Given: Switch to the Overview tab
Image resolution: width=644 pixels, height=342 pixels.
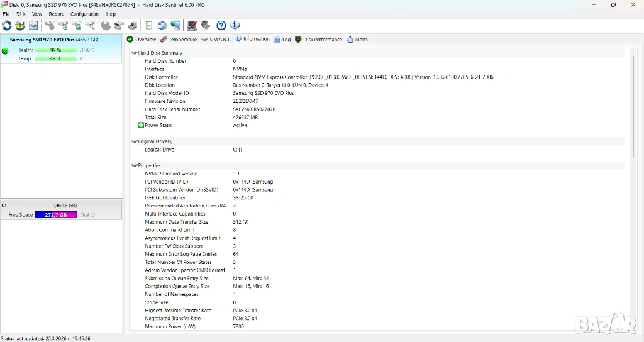Looking at the screenshot, I should pyautogui.click(x=142, y=40).
